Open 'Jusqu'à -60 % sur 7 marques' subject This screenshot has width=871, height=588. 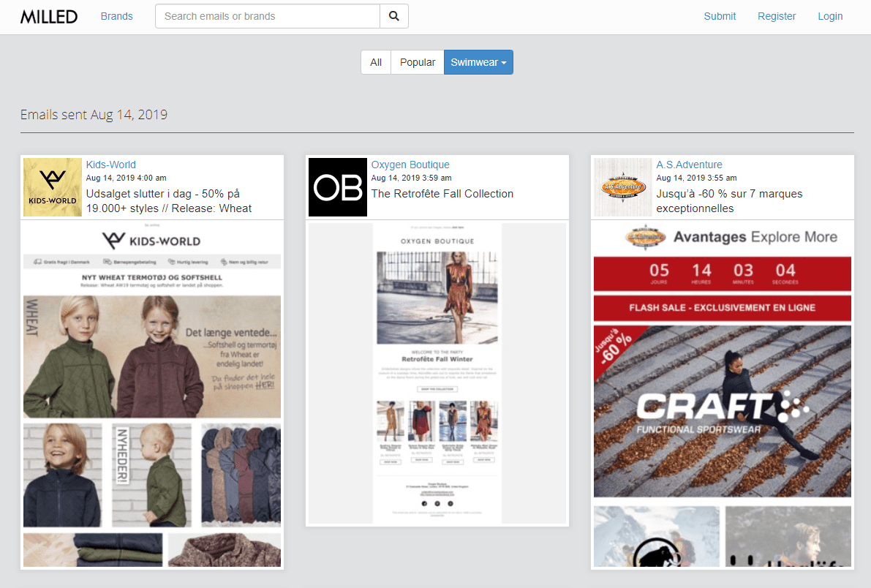coord(729,200)
